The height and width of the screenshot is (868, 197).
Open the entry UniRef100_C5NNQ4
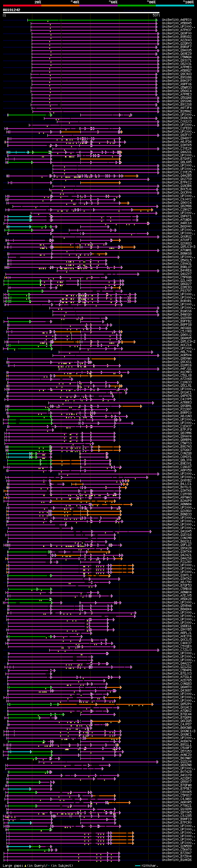pos(177,57)
